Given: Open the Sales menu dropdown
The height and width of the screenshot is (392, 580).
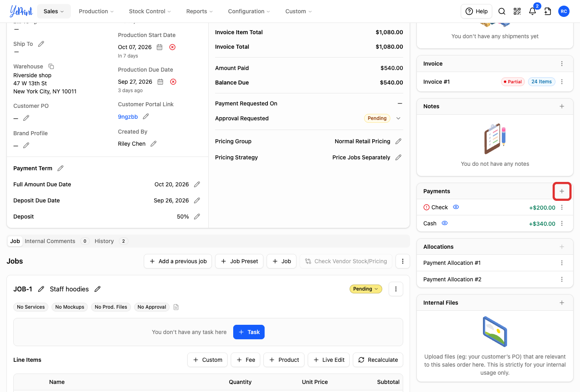Looking at the screenshot, I should 54,11.
